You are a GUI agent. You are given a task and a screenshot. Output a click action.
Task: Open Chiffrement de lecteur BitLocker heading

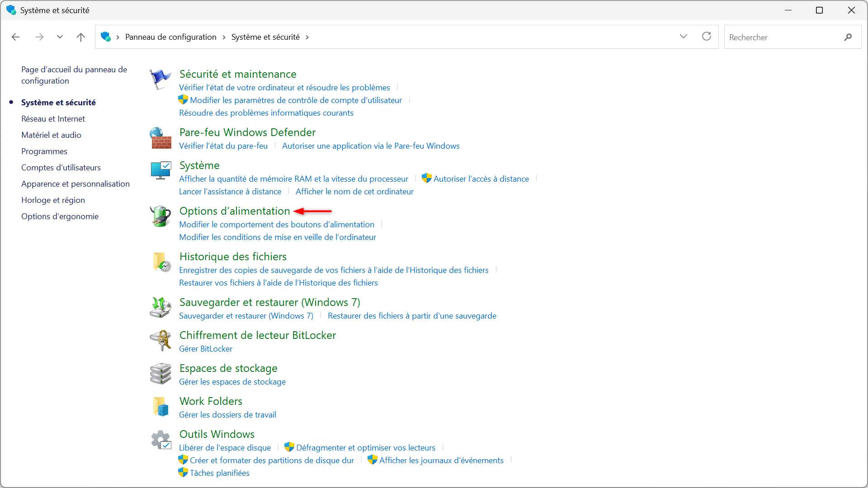coord(258,335)
